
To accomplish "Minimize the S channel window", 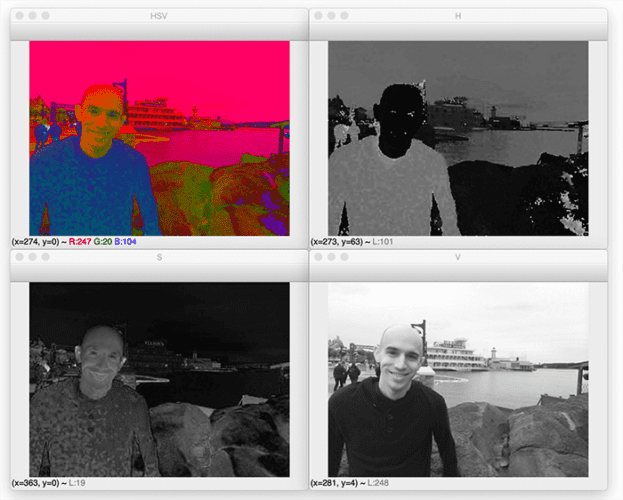I will (x=33, y=257).
